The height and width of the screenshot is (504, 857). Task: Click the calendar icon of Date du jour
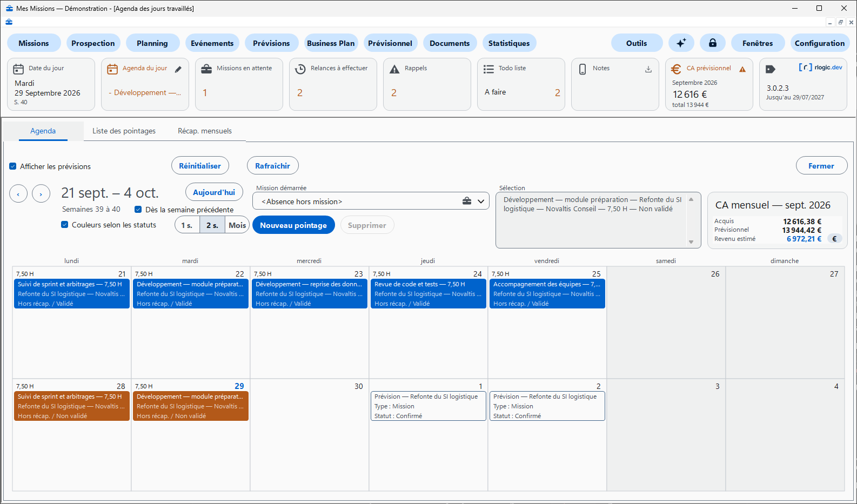(18, 69)
